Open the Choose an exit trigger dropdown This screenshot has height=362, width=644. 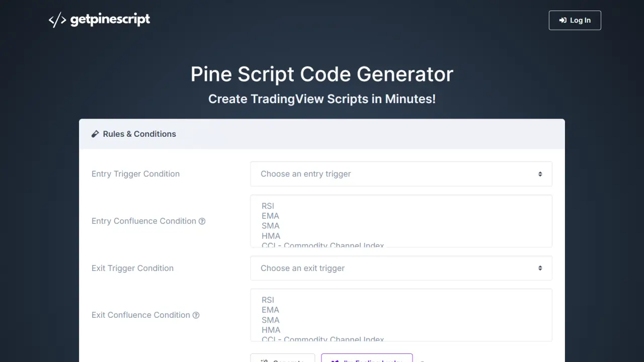click(401, 268)
